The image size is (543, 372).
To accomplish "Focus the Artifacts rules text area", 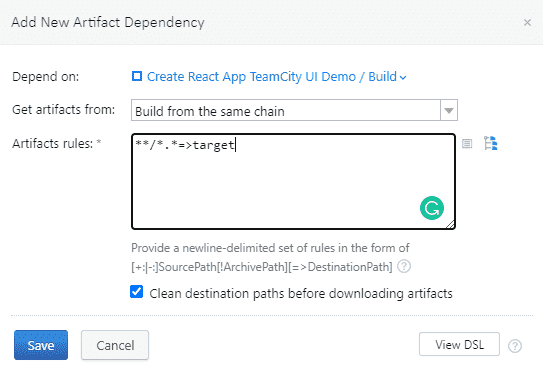I will (293, 181).
